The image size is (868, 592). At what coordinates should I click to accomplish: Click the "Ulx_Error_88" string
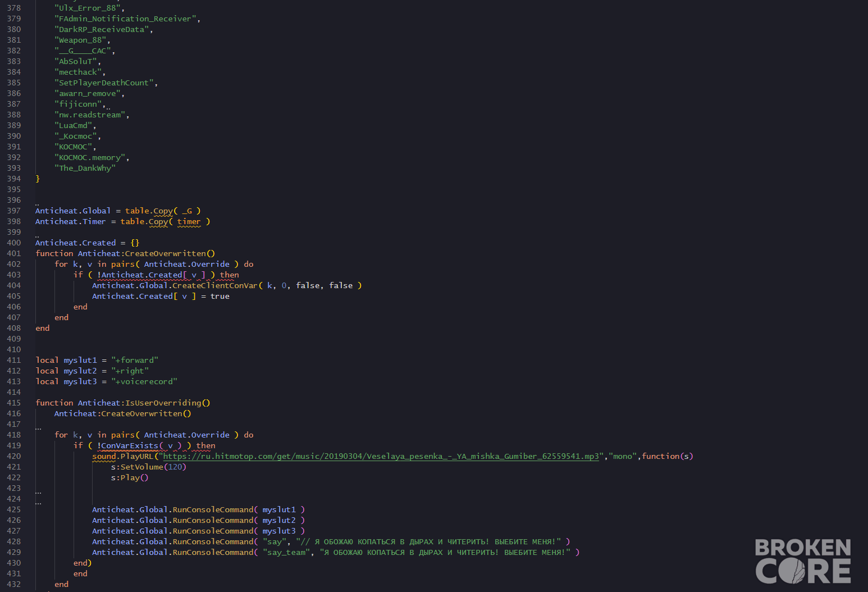[x=88, y=8]
